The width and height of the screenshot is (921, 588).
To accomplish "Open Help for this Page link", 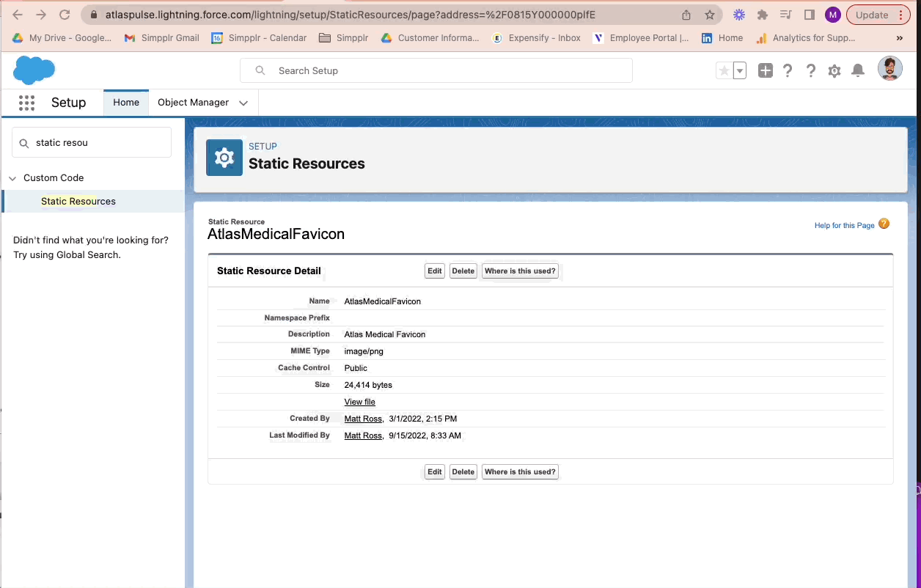I will [845, 225].
